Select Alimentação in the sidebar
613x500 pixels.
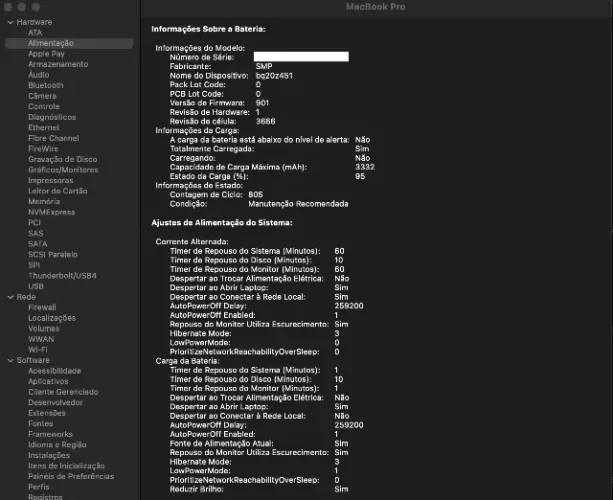(x=69, y=43)
